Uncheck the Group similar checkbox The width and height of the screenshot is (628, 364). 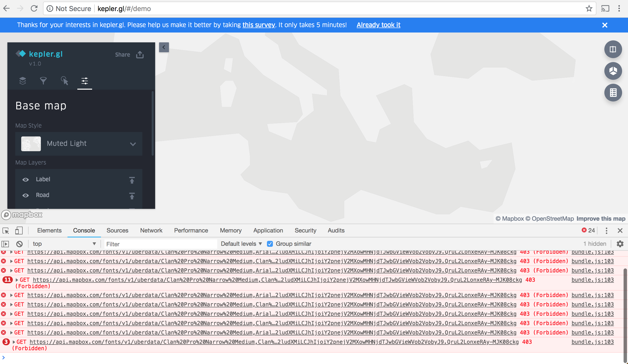[270, 244]
